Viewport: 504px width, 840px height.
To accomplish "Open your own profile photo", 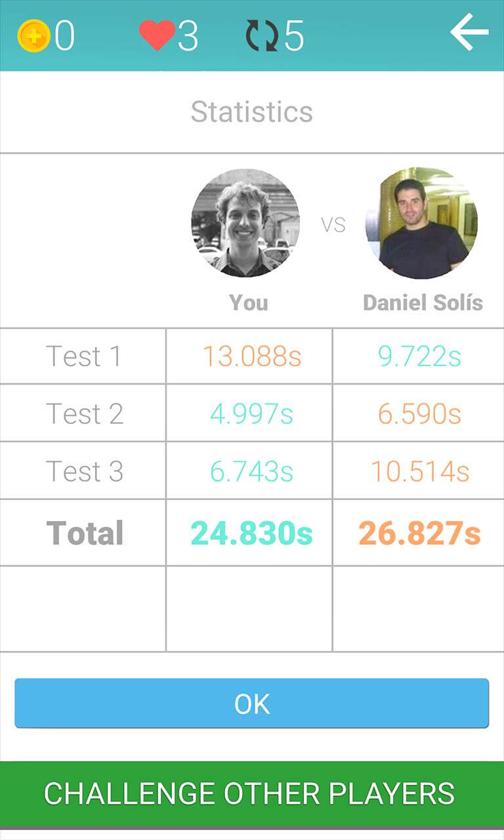I will click(x=245, y=223).
